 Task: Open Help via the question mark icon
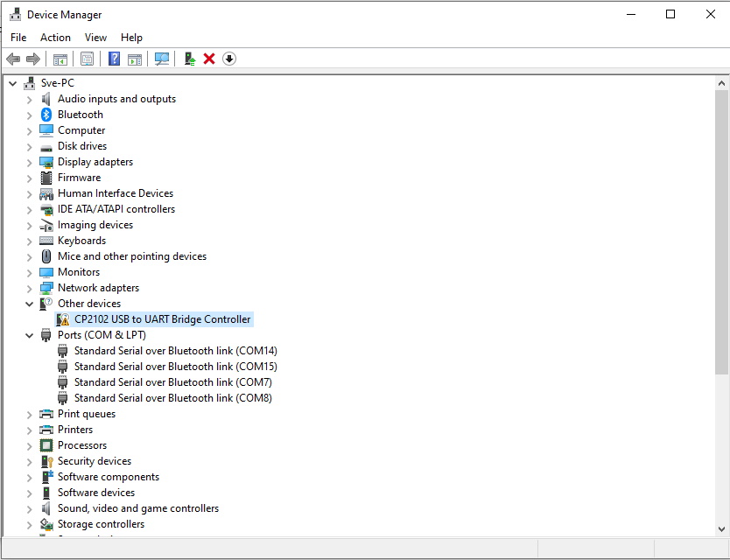coord(114,59)
